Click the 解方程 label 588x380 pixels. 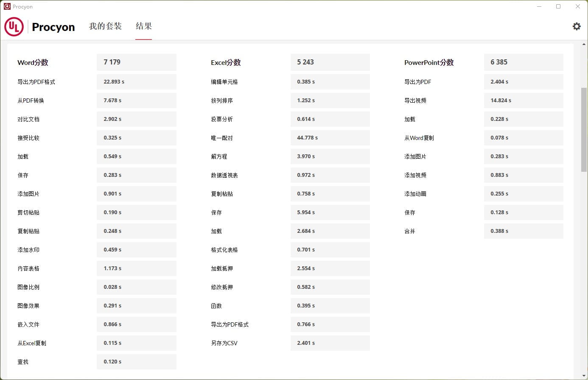point(219,156)
